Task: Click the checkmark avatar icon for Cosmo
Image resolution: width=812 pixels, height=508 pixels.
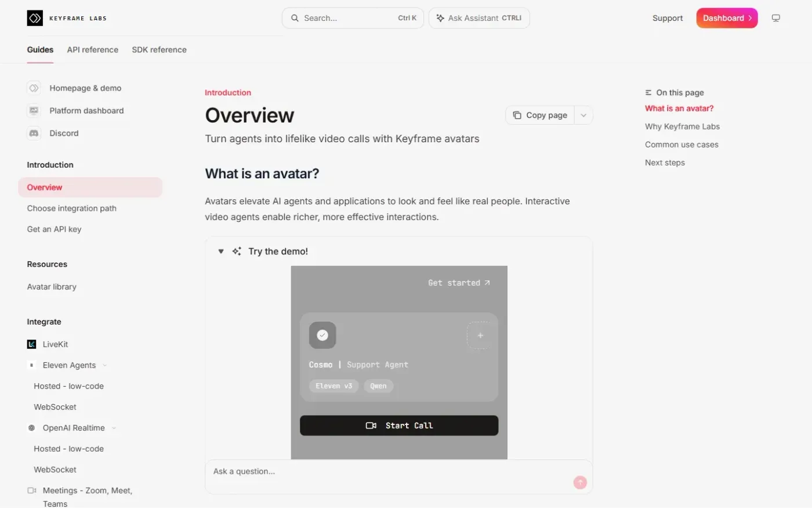Action: coord(322,335)
